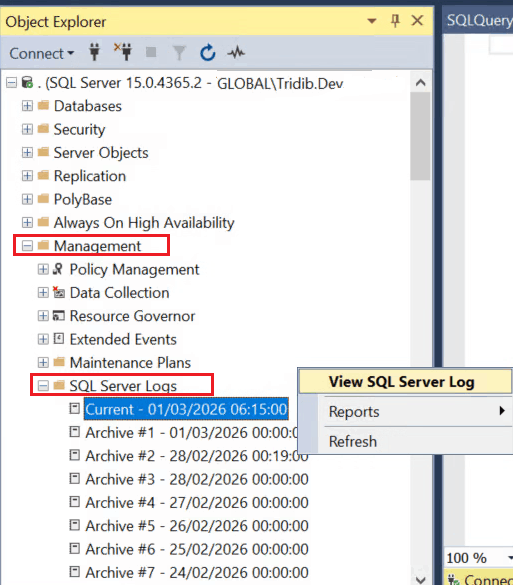This screenshot has width=513, height=585.
Task: Open the Connect dropdown menu
Action: click(41, 53)
